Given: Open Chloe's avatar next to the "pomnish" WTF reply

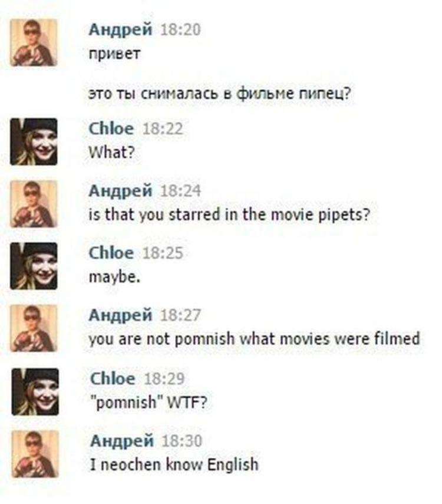Looking at the screenshot, I should click(x=35, y=391).
